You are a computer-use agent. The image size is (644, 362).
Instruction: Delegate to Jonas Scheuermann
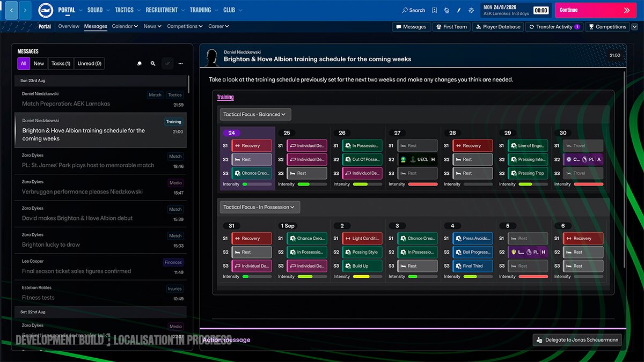[x=577, y=339]
